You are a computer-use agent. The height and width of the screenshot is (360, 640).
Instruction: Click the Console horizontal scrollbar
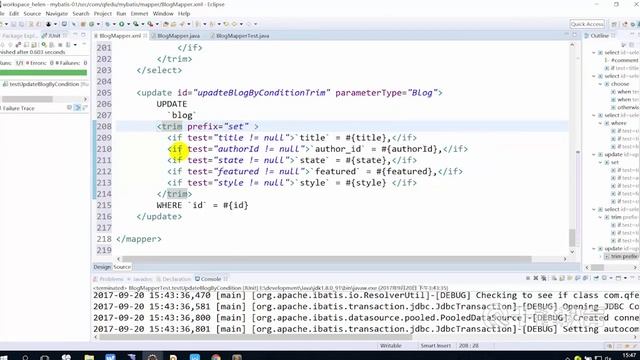coord(256,337)
